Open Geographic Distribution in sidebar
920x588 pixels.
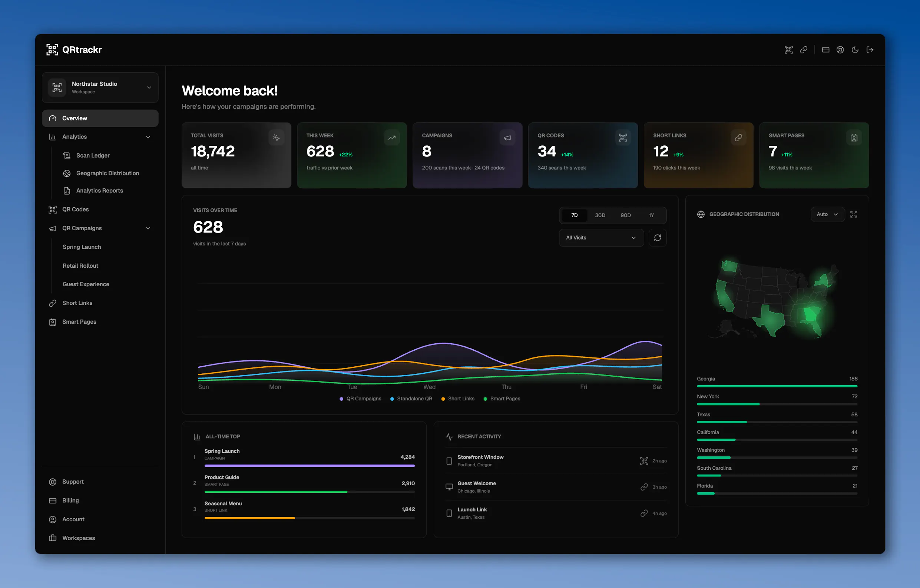pyautogui.click(x=107, y=174)
